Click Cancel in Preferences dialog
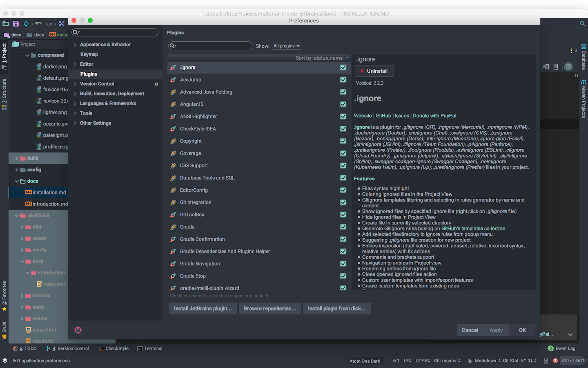Viewport: 588px width, 368px height. [470, 330]
